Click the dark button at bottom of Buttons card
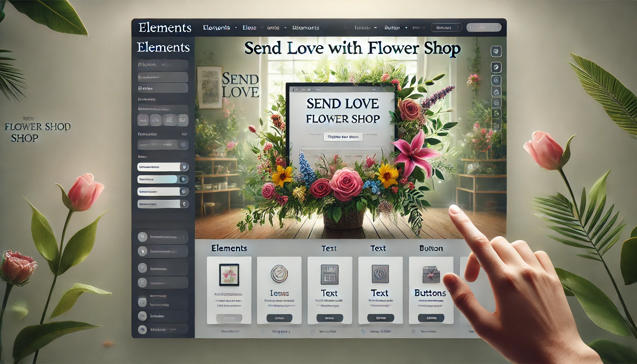Viewport: 637px width, 364px height. click(x=431, y=318)
